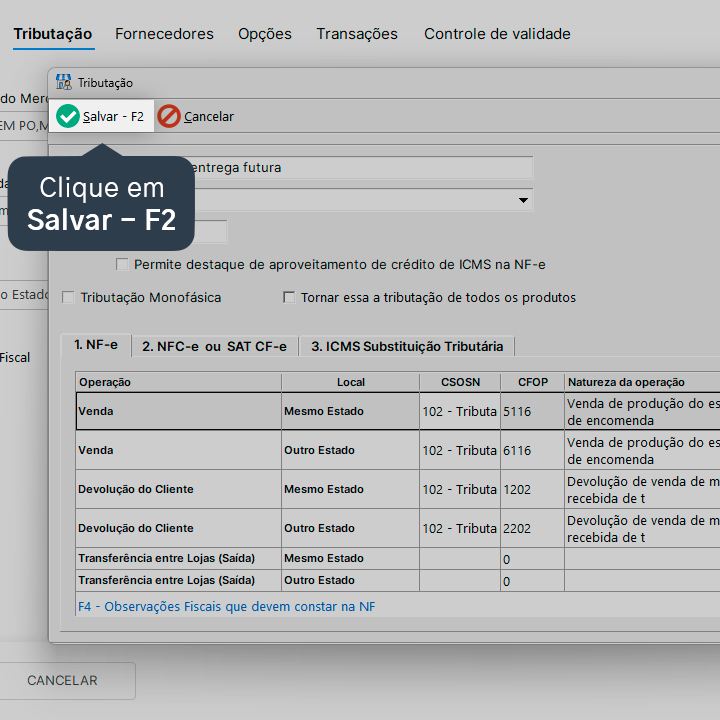Screen dimensions: 720x720
Task: Click Mesmo Estado cell in the 5116 row
Action: tap(350, 411)
